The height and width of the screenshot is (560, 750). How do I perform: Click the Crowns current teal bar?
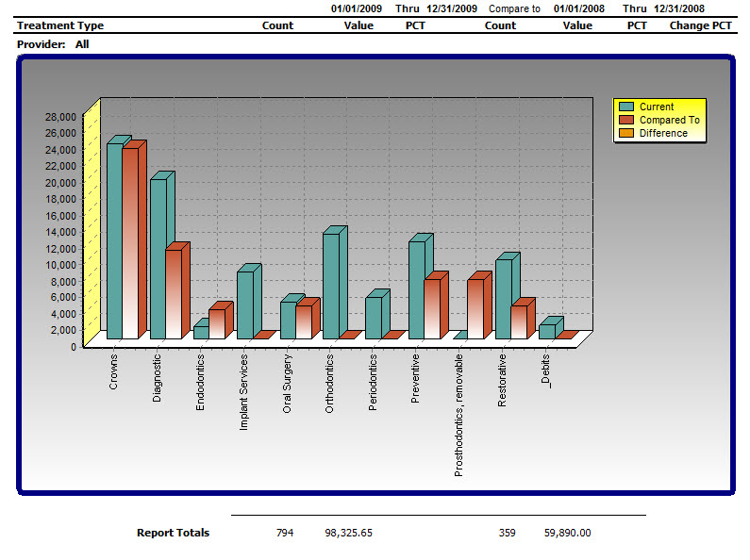tap(115, 240)
